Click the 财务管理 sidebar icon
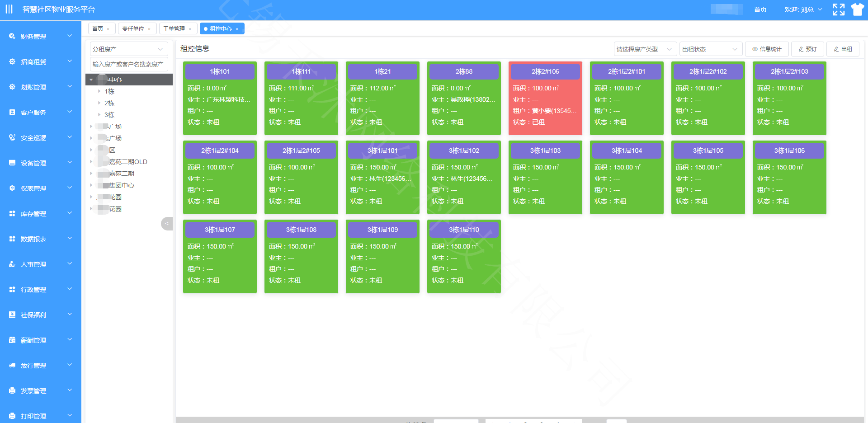 12,36
